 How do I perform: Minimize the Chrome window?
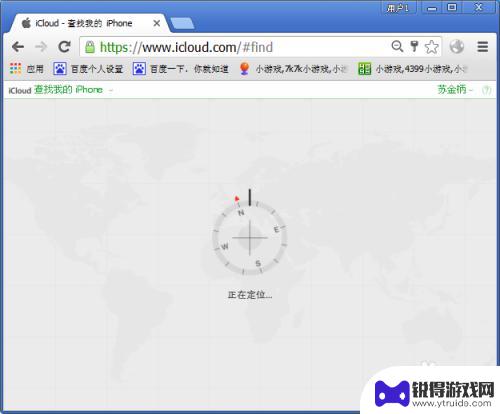pyautogui.click(x=432, y=8)
